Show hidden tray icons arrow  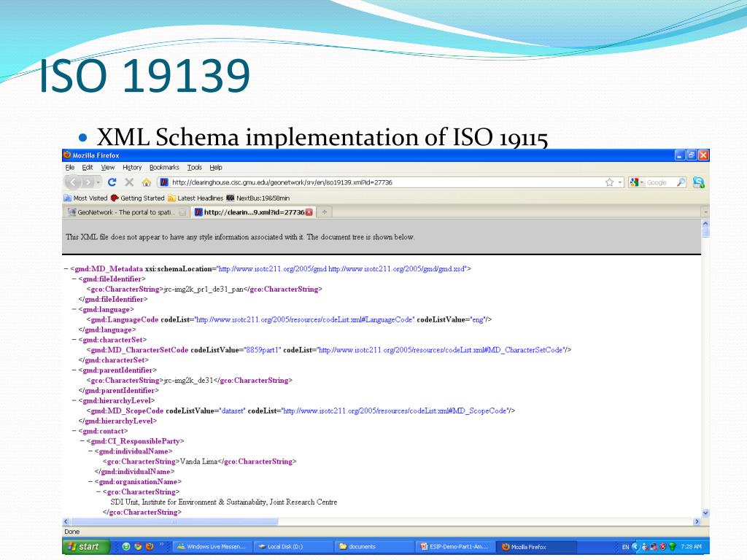coord(635,547)
